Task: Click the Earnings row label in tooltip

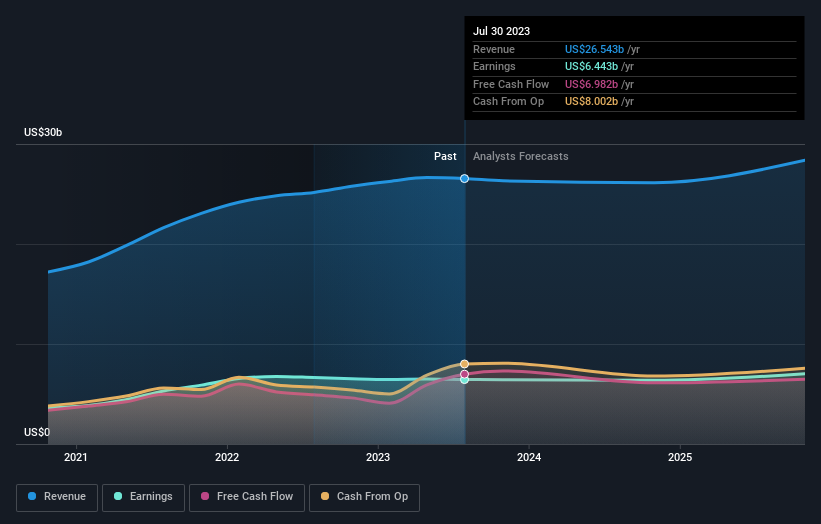Action: coord(494,66)
